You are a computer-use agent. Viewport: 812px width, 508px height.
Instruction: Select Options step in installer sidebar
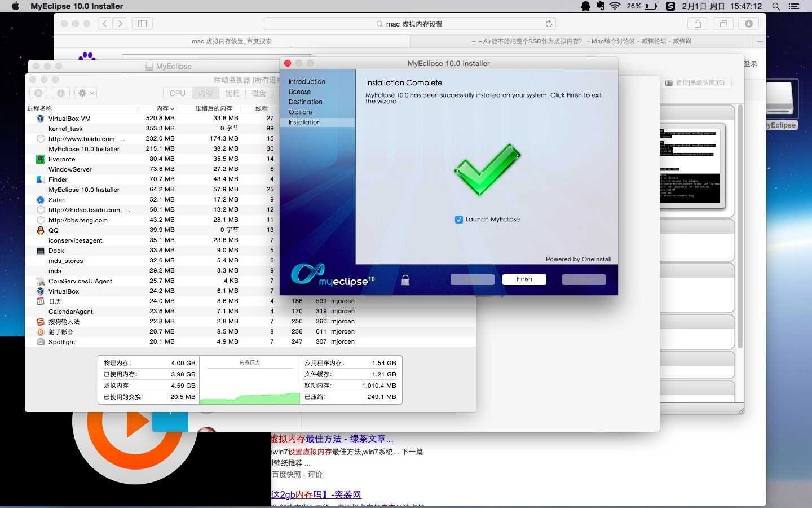click(x=301, y=112)
